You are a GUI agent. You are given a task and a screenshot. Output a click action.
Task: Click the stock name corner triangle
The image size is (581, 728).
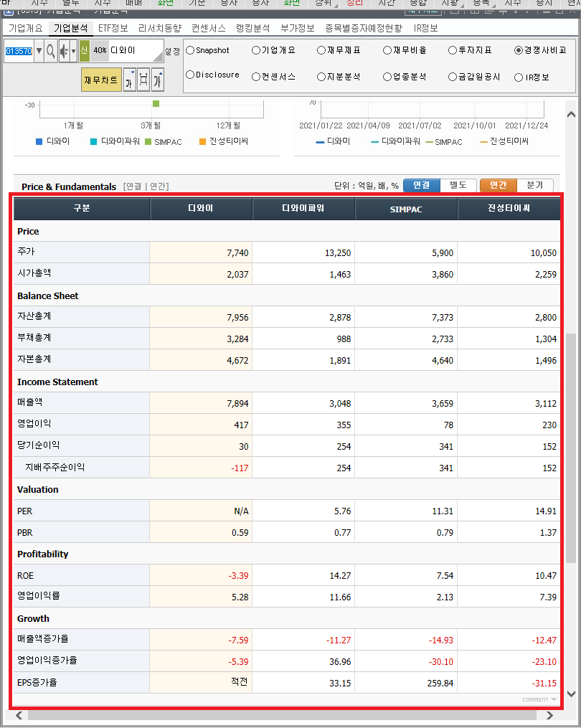click(159, 57)
